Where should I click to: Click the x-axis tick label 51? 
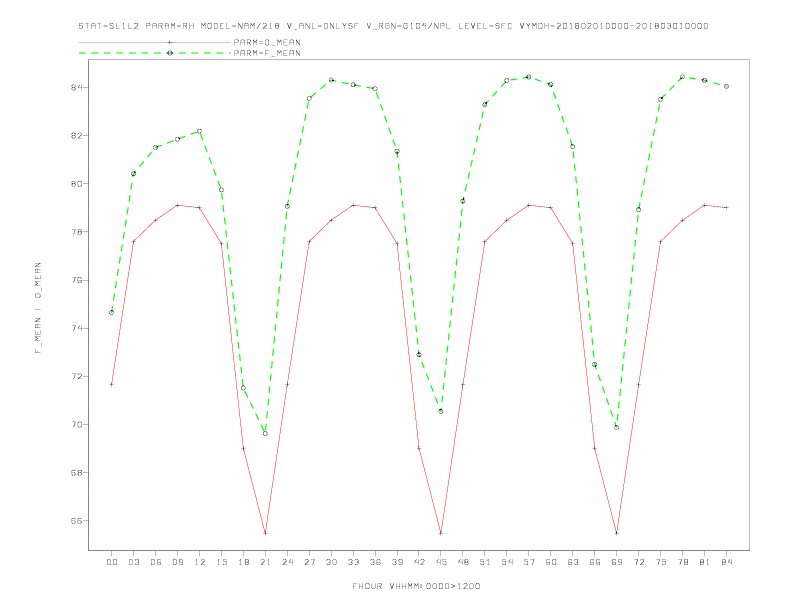tap(485, 562)
